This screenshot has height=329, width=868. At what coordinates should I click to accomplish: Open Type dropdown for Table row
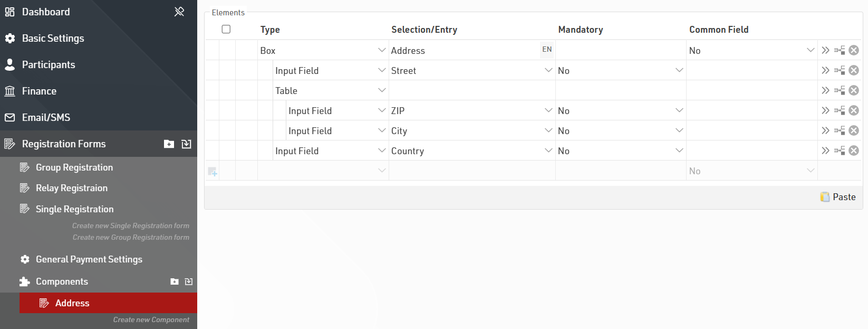(x=382, y=90)
